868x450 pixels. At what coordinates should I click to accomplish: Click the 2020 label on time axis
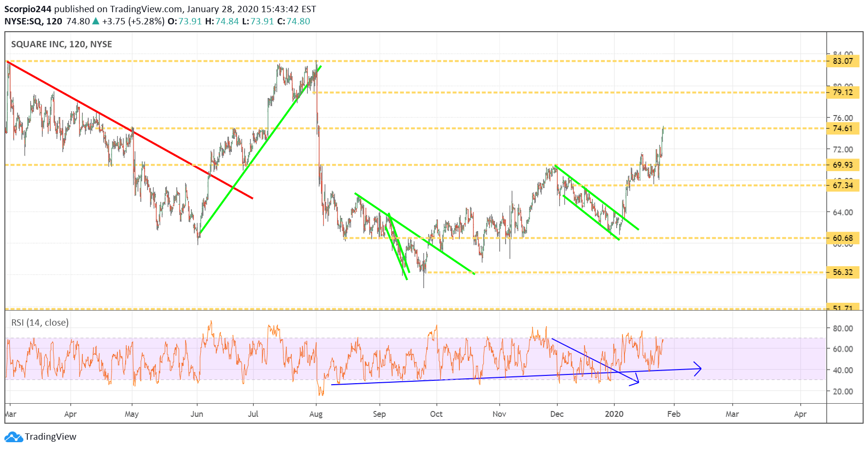point(614,414)
